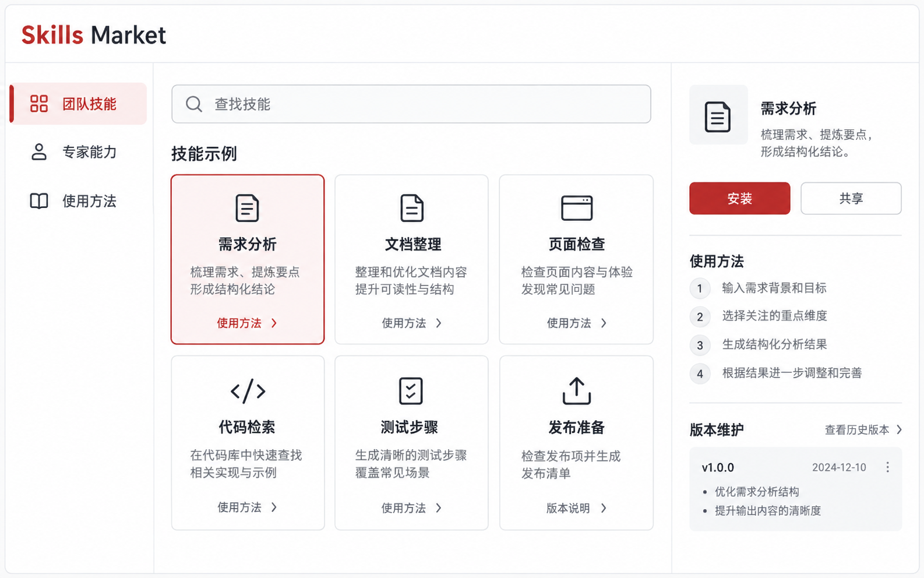Click the search magnifier icon

pyautogui.click(x=194, y=104)
